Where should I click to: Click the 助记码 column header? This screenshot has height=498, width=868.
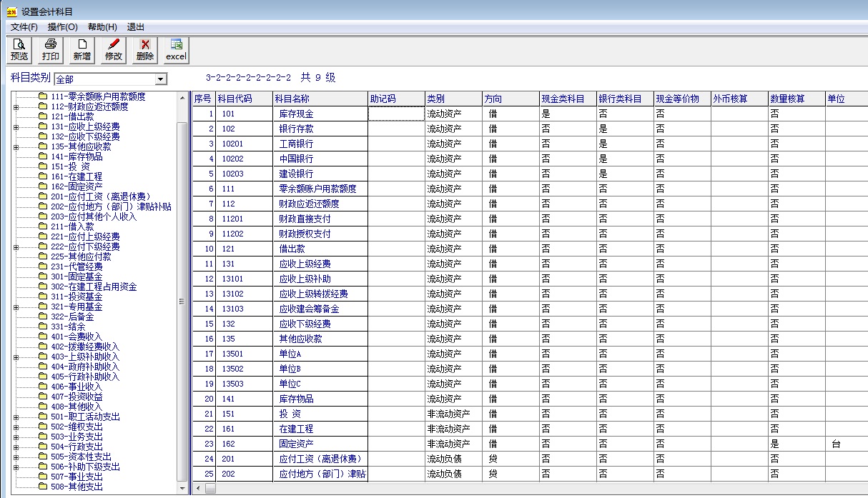(397, 99)
